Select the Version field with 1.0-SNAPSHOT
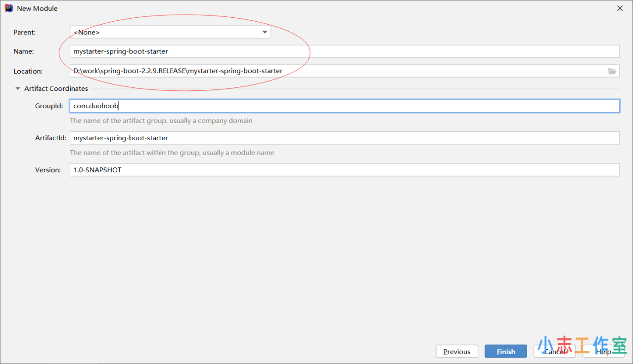The height and width of the screenshot is (364, 633). tap(344, 170)
